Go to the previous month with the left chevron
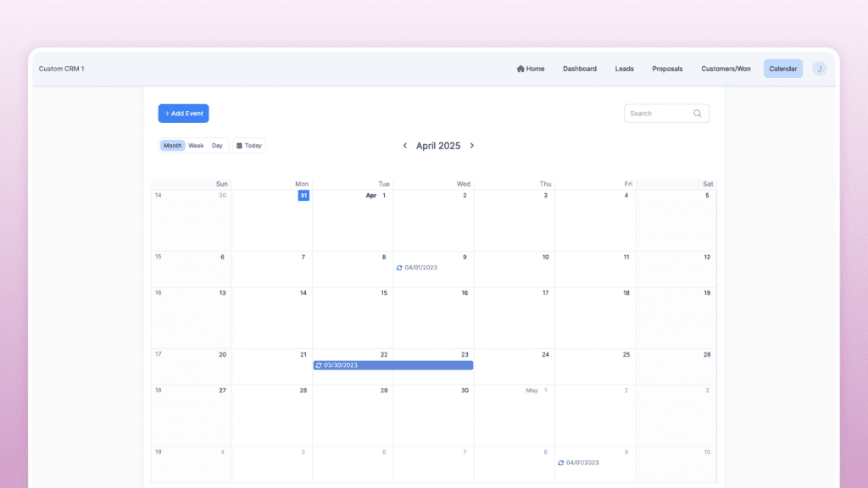Image resolution: width=868 pixels, height=488 pixels. coord(405,146)
